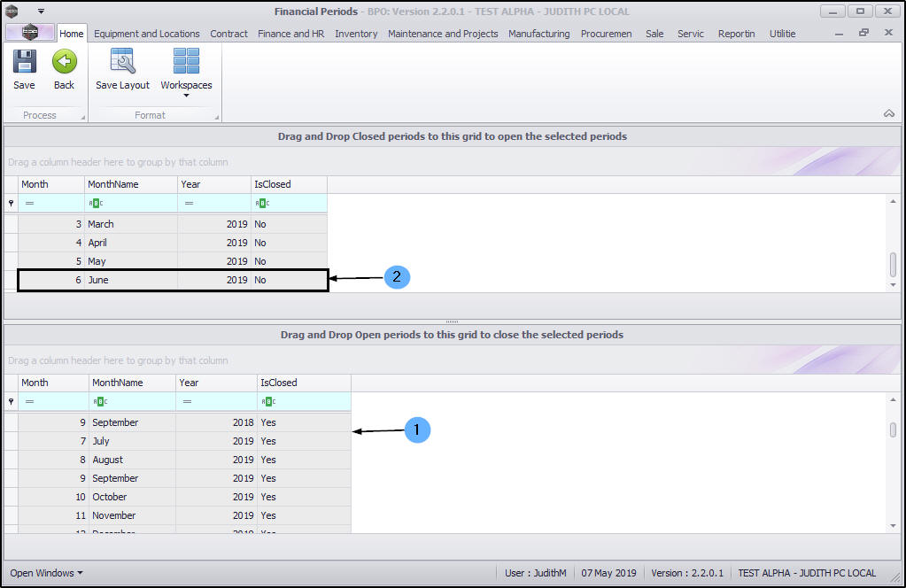Select the Home ribbon tab
The image size is (906, 588).
coord(72,34)
